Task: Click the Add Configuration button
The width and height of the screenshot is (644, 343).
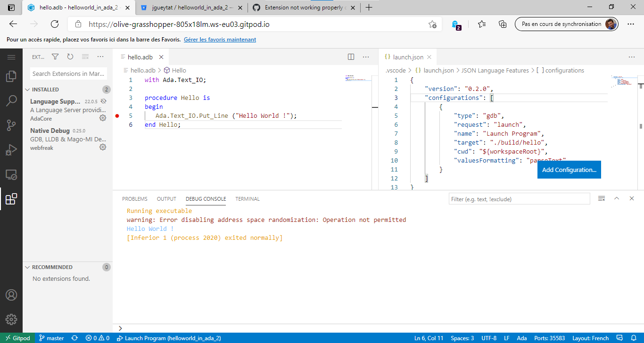Action: tap(569, 169)
